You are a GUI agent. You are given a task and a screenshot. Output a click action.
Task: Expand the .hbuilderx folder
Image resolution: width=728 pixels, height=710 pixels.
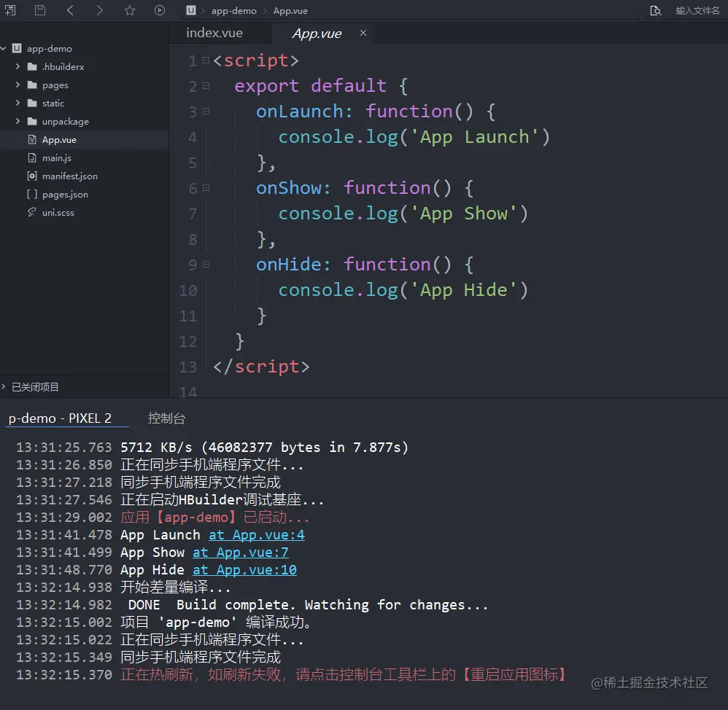tap(18, 66)
